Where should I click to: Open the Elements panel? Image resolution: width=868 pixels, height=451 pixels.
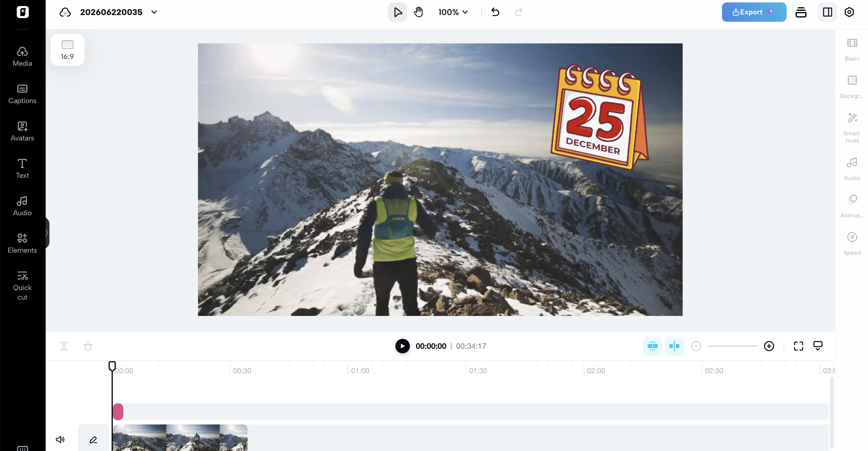click(x=22, y=243)
